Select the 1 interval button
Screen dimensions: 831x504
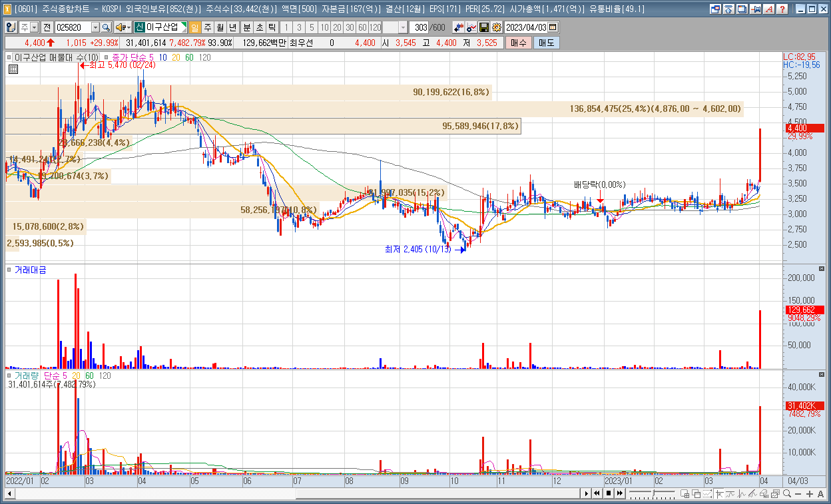click(x=286, y=27)
